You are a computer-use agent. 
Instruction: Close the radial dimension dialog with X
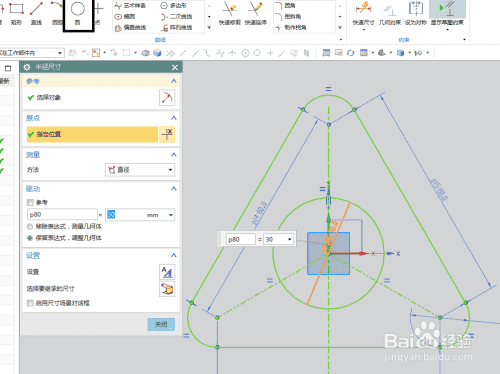[x=175, y=67]
